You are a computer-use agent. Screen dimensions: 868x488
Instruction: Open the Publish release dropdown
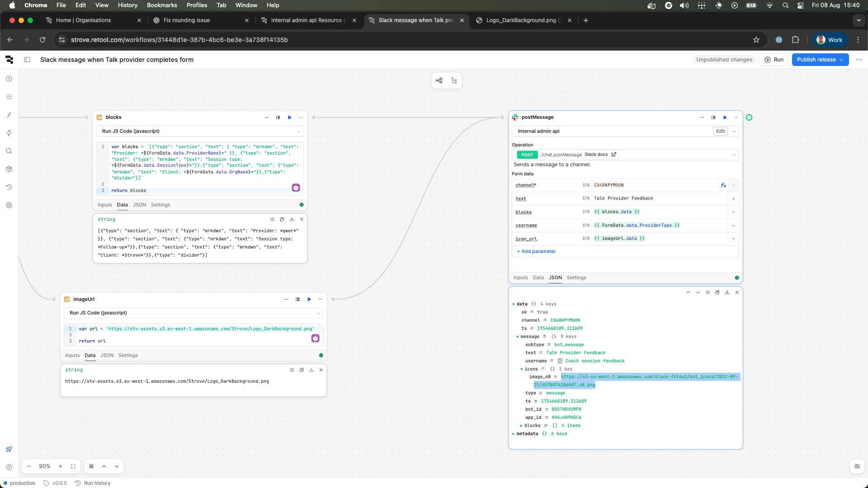(x=842, y=60)
